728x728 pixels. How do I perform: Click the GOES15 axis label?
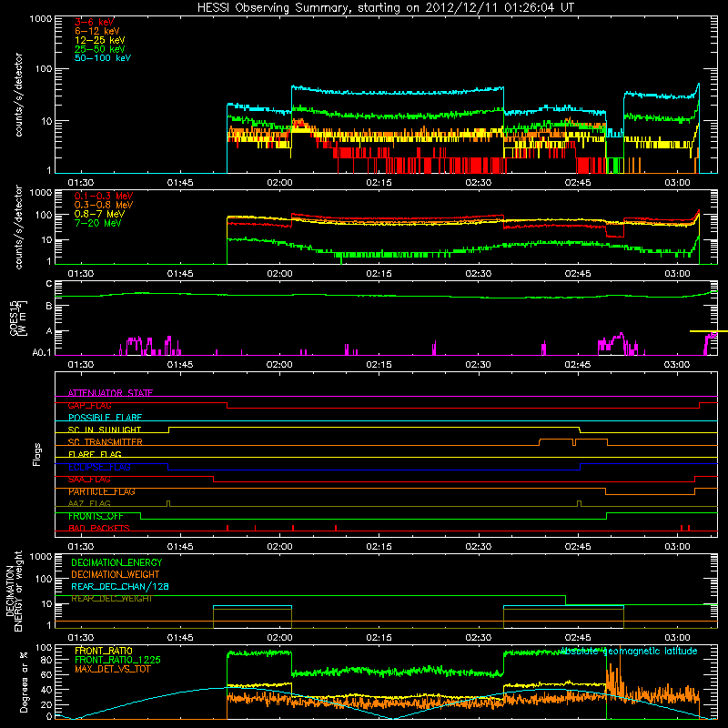coord(18,318)
